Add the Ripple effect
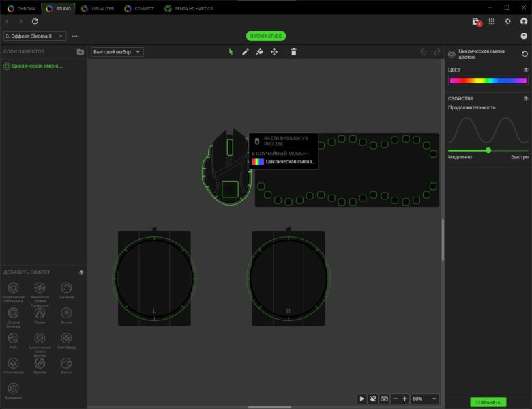Screen dimensions: 532x409 13,338
